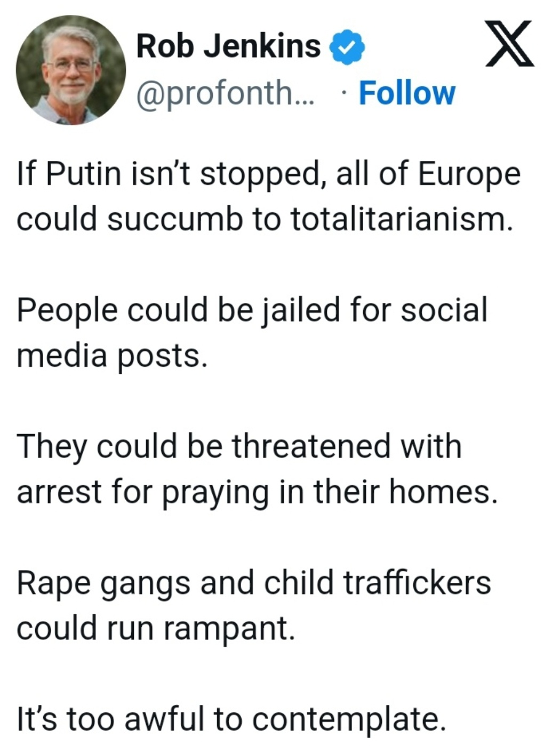
Task: Tap the "media posts." text line
Action: point(111,356)
